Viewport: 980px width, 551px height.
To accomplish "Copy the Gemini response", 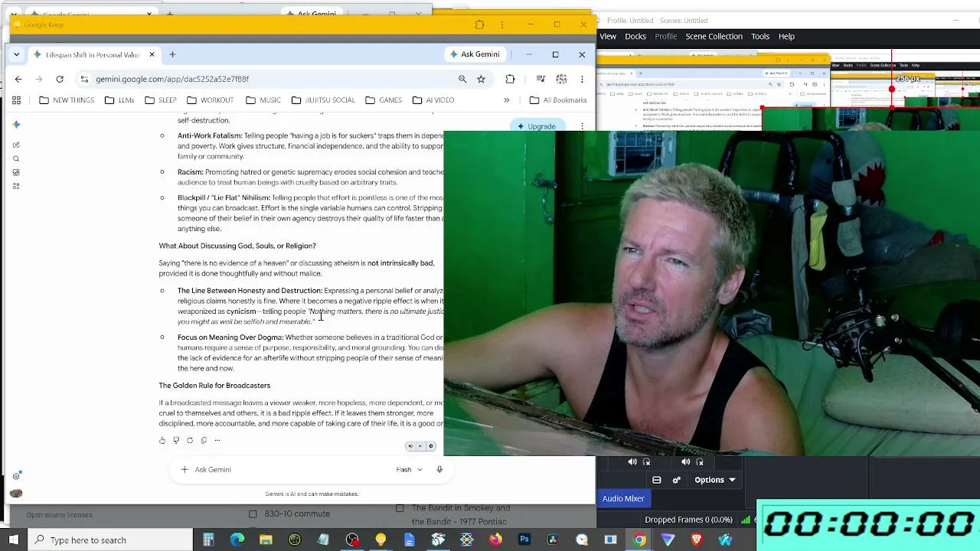I will 204,441.
